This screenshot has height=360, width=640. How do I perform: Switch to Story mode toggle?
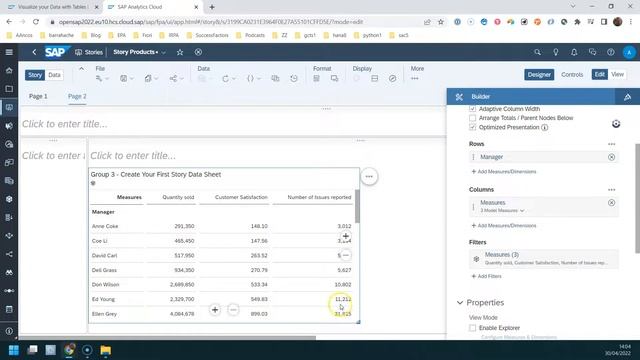(35, 75)
